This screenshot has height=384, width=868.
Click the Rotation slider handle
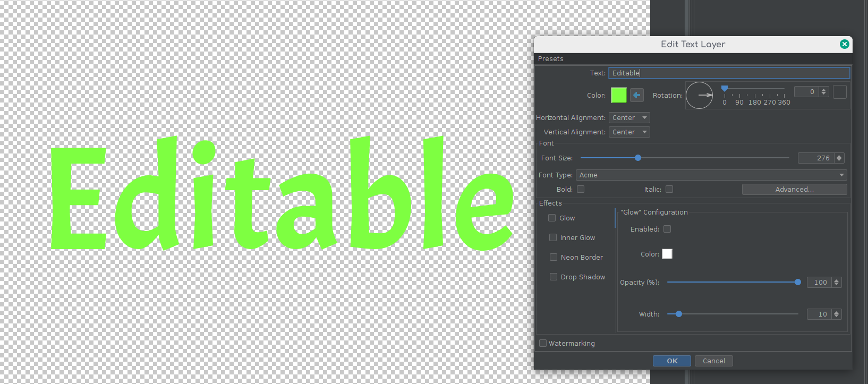(725, 89)
